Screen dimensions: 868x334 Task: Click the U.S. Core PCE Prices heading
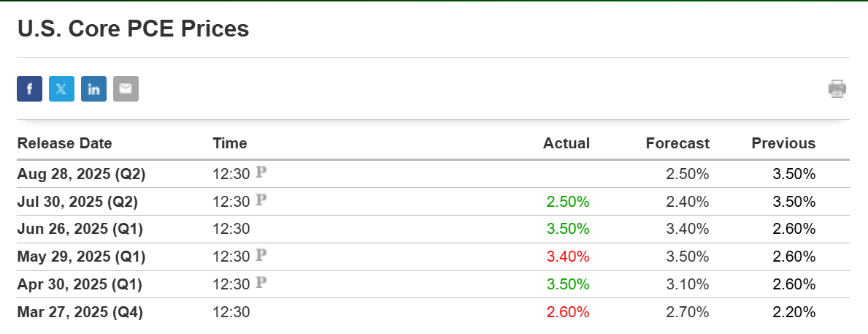[x=134, y=29]
